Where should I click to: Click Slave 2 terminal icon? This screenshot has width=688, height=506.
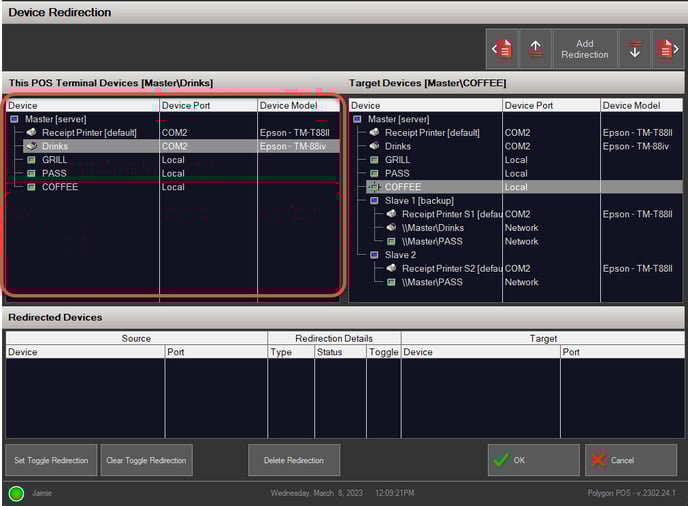point(374,255)
